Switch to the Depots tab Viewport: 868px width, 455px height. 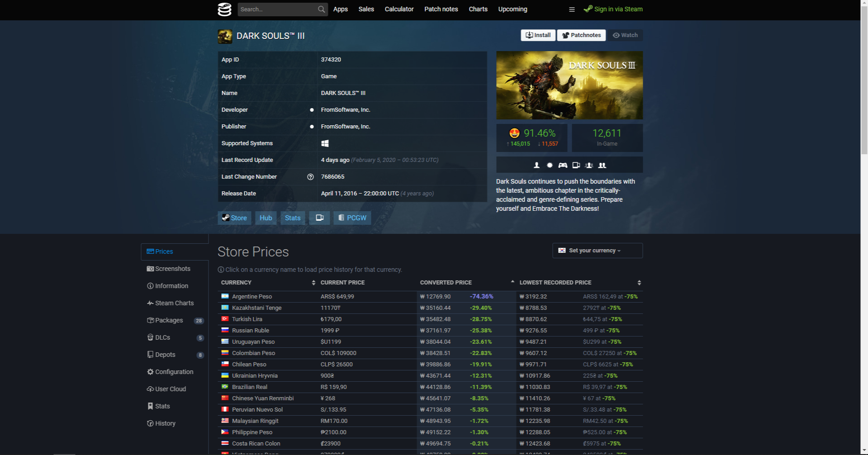175,355
